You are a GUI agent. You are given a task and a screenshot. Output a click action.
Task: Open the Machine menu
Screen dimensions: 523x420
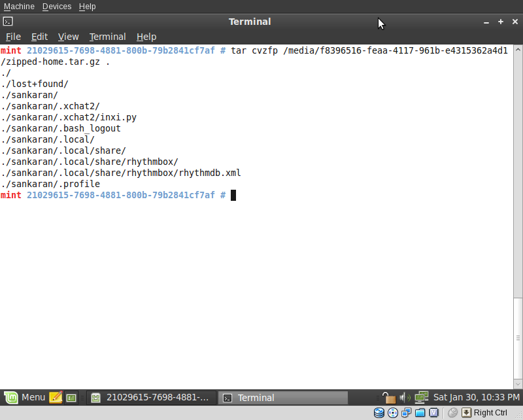click(x=19, y=7)
